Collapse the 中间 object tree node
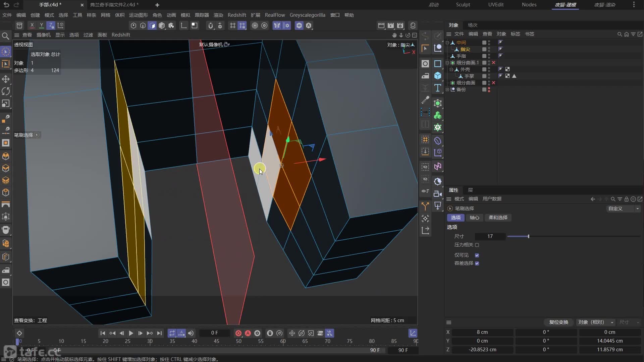This screenshot has height=362, width=644. pos(447,43)
